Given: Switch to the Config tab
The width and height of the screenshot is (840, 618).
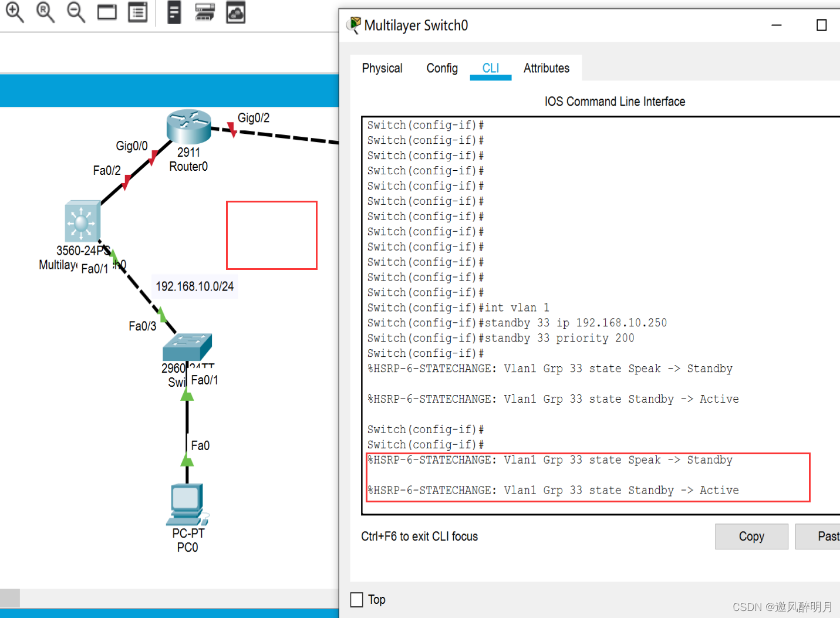Looking at the screenshot, I should [x=442, y=68].
